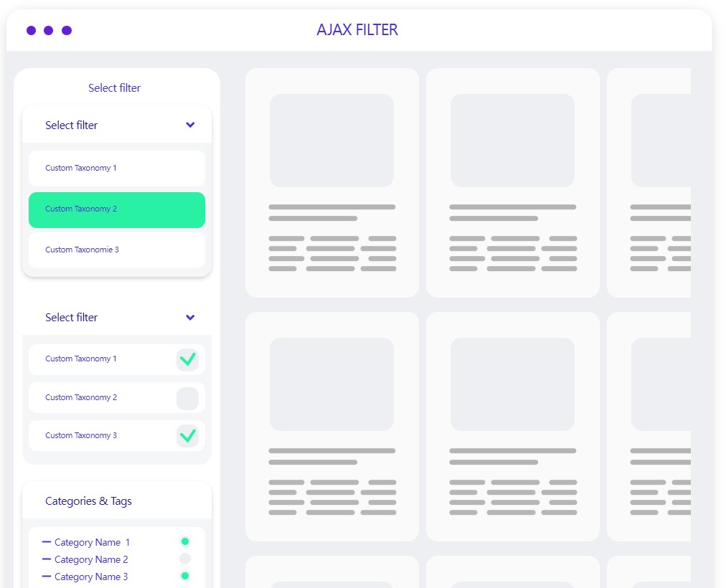Click the middle purple window dot
The height and width of the screenshot is (588, 726).
pyautogui.click(x=48, y=31)
